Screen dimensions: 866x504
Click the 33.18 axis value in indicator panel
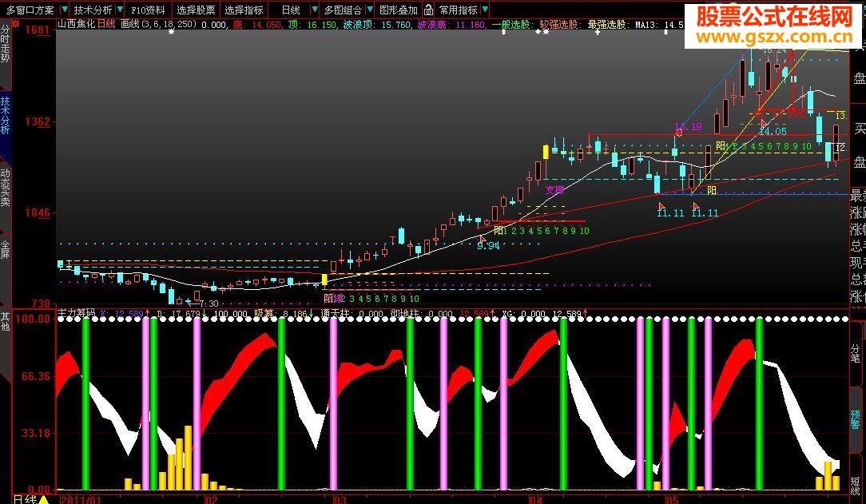(x=35, y=432)
